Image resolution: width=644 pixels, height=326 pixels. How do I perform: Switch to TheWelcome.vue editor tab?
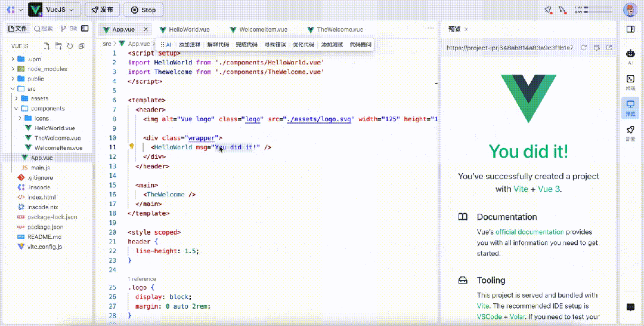336,30
